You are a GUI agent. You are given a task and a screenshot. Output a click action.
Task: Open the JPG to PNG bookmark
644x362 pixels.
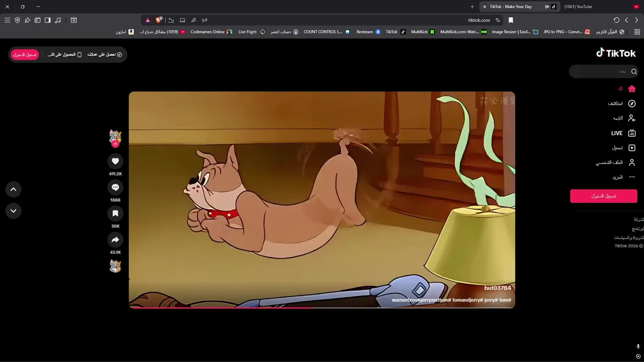coord(567,32)
